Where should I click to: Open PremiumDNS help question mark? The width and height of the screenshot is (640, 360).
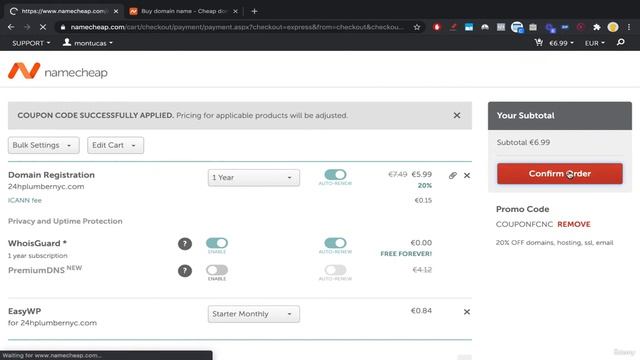185,271
